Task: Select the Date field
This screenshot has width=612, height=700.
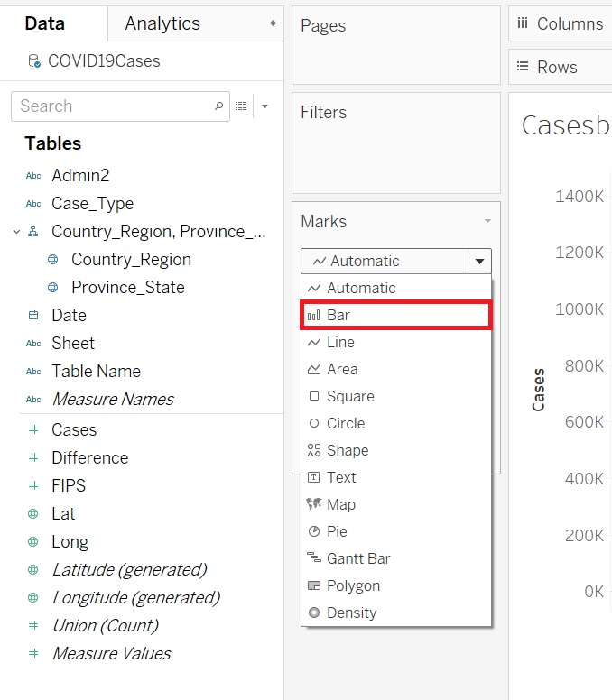Action: coord(70,315)
